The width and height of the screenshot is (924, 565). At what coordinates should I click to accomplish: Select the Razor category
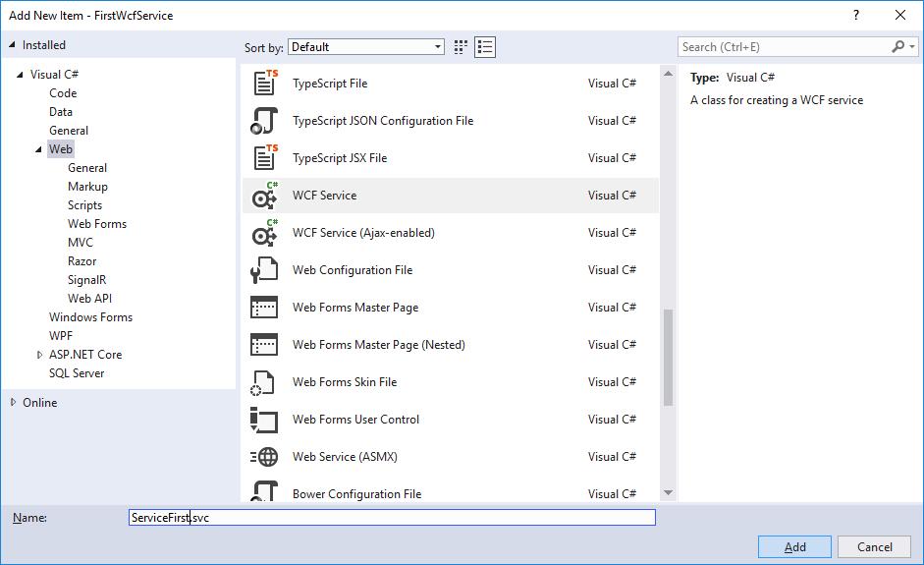pyautogui.click(x=82, y=261)
